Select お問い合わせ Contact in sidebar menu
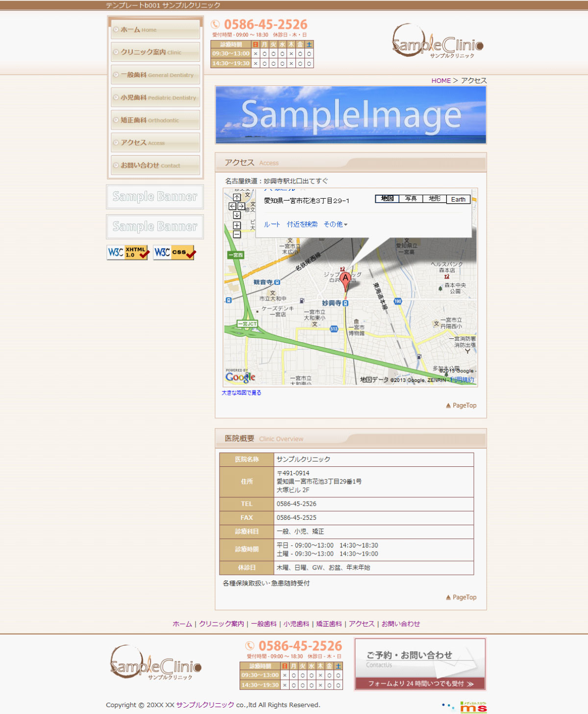This screenshot has height=714, width=588. pyautogui.click(x=155, y=165)
